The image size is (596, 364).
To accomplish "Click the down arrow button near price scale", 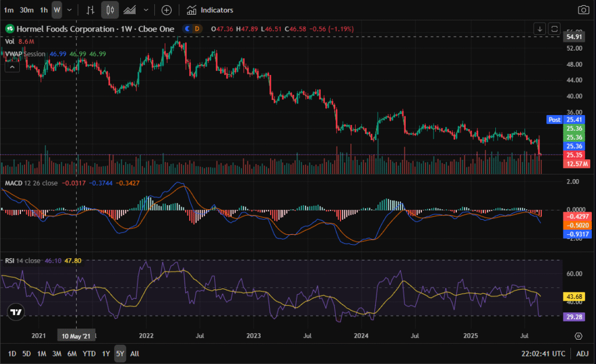I will (540, 28).
